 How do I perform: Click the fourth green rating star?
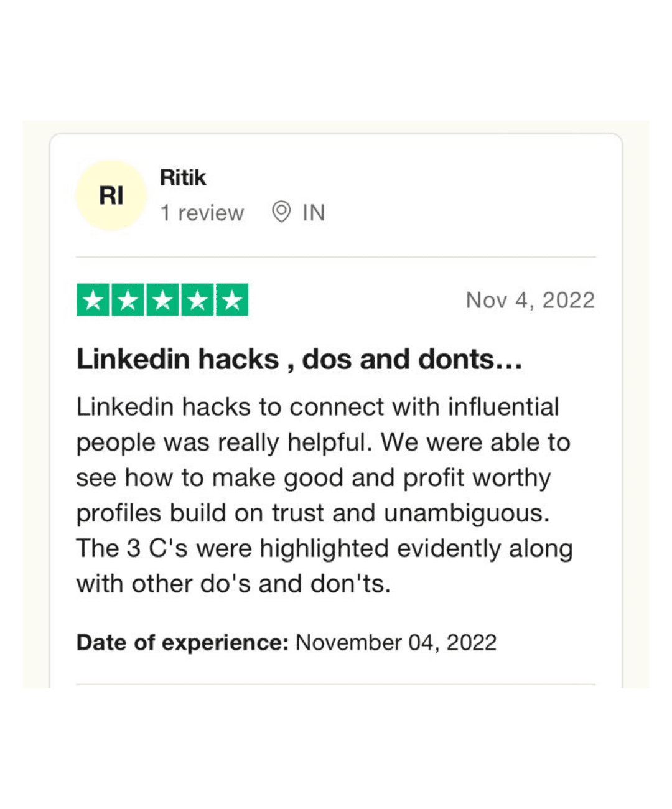click(198, 300)
